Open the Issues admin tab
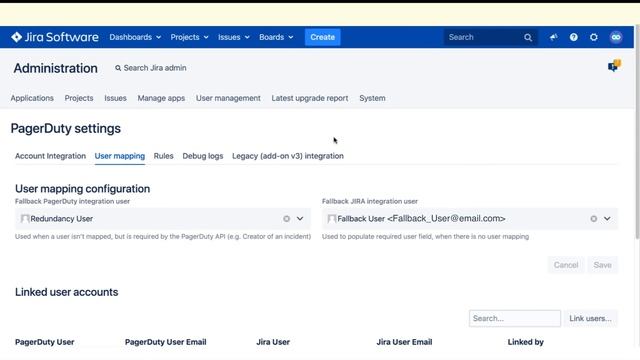This screenshot has height=360, width=640. tap(116, 98)
